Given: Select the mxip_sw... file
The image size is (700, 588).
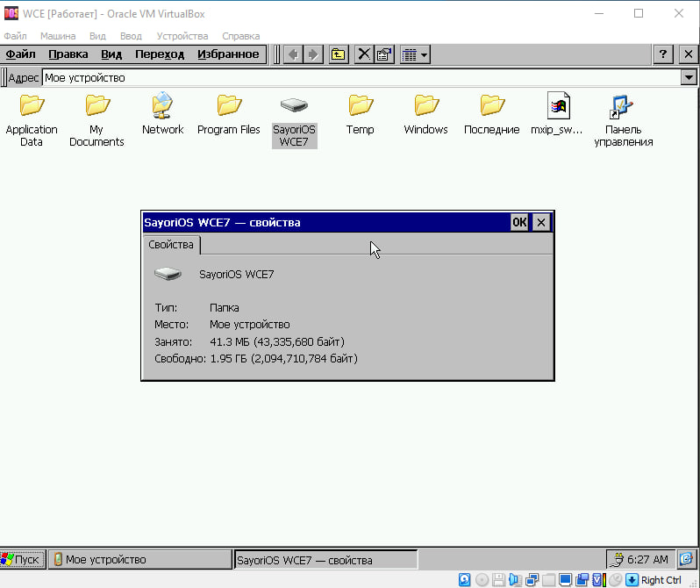Looking at the screenshot, I should [x=557, y=114].
